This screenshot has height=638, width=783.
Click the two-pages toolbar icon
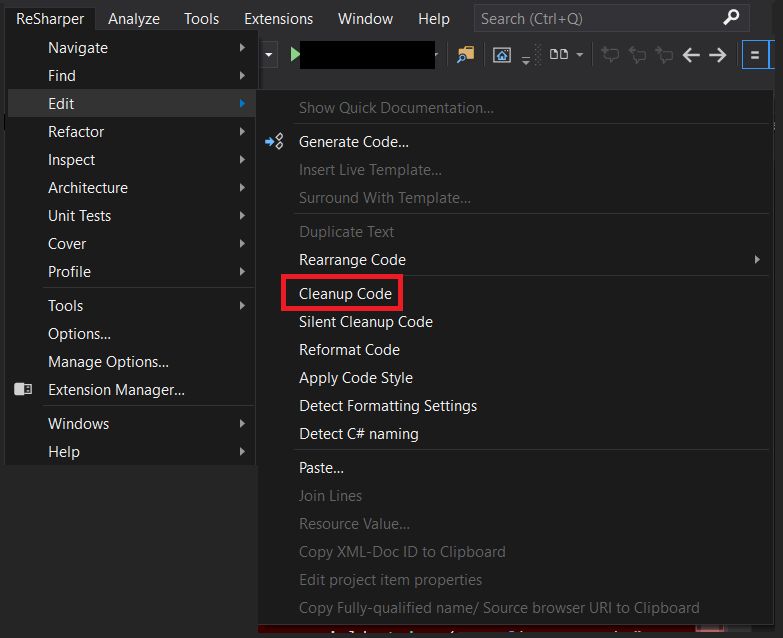(x=559, y=54)
